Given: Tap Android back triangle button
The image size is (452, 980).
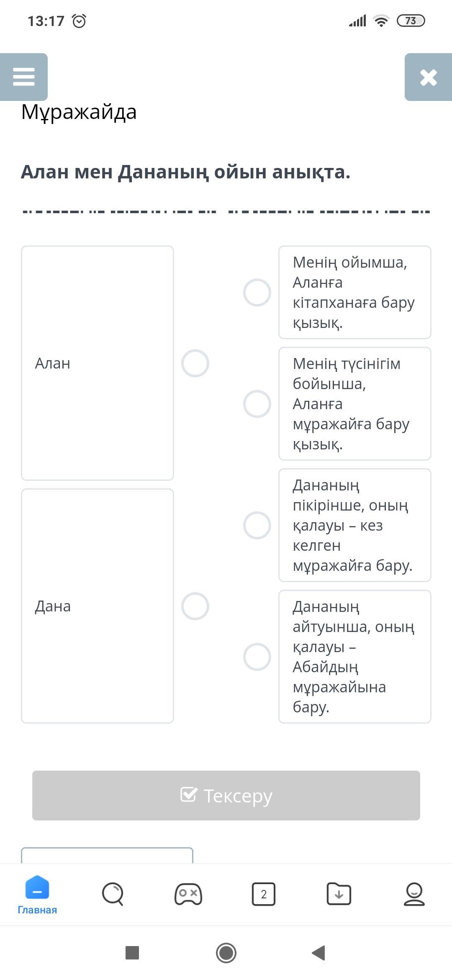Looking at the screenshot, I should click(319, 953).
